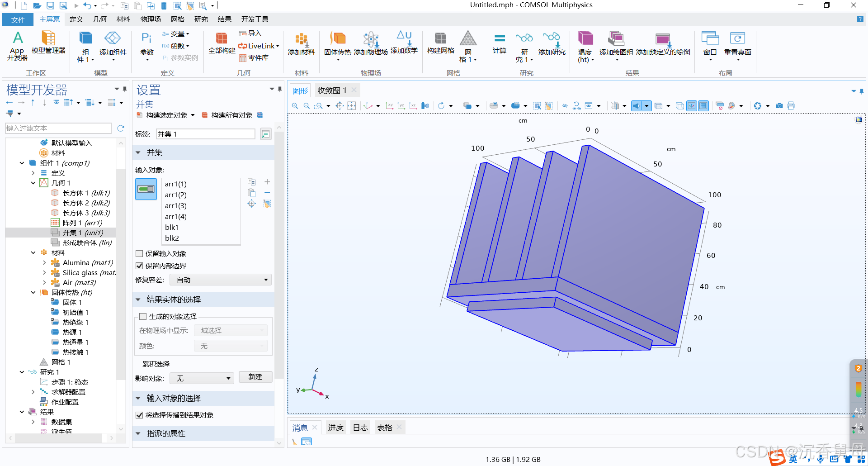
Task: Switch to the 几何 ribbon tab
Action: coord(100,19)
